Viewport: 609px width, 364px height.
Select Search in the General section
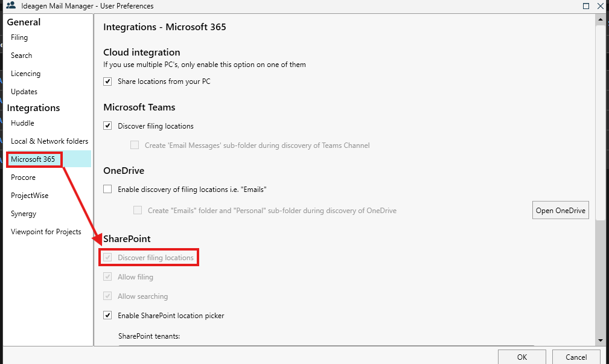click(21, 56)
